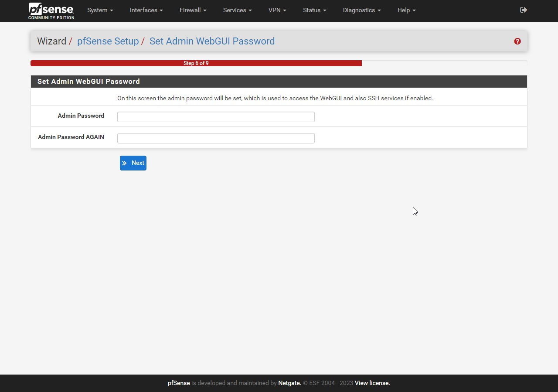The height and width of the screenshot is (392, 558).
Task: Open the pfSense link in the footer
Action: coord(179,383)
